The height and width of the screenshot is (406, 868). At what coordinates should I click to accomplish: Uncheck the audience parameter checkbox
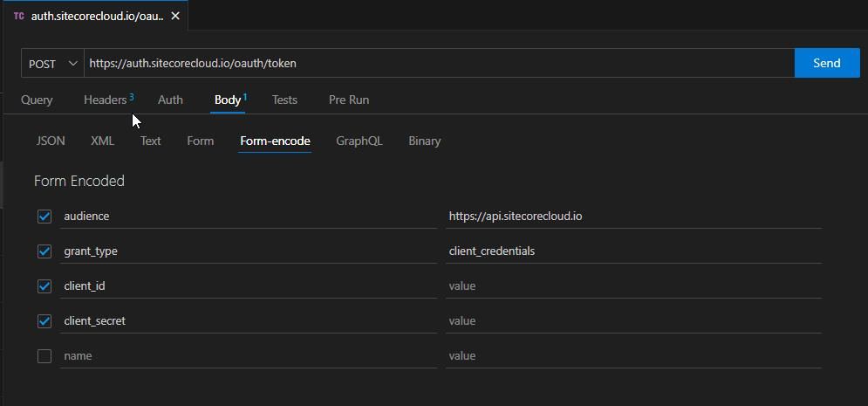[44, 216]
